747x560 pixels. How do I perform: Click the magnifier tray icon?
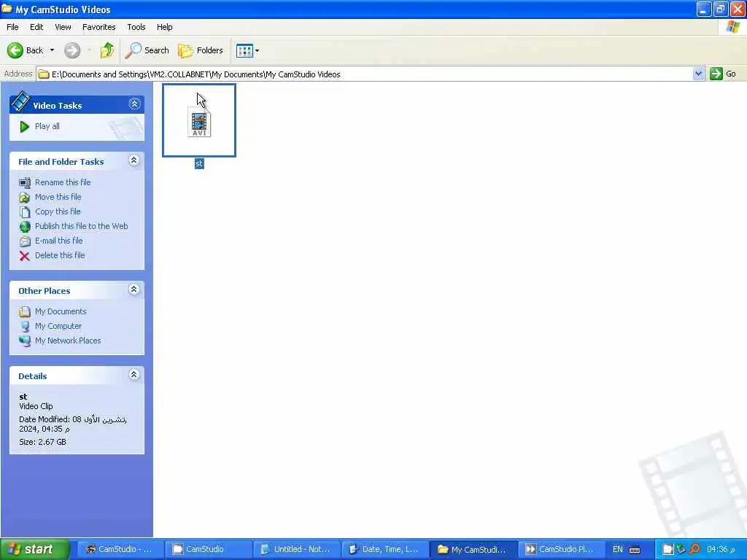(695, 549)
